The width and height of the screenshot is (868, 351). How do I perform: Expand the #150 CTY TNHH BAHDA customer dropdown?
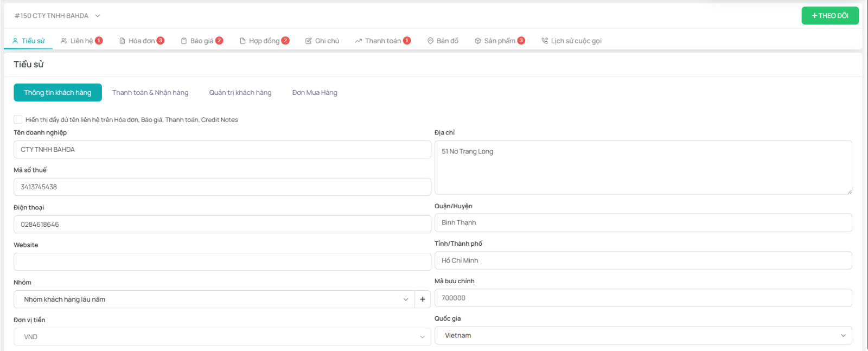point(98,16)
